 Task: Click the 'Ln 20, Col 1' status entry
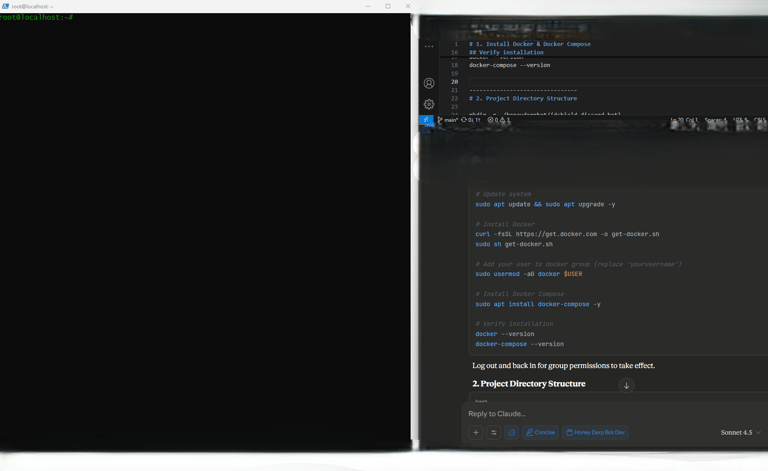684,120
